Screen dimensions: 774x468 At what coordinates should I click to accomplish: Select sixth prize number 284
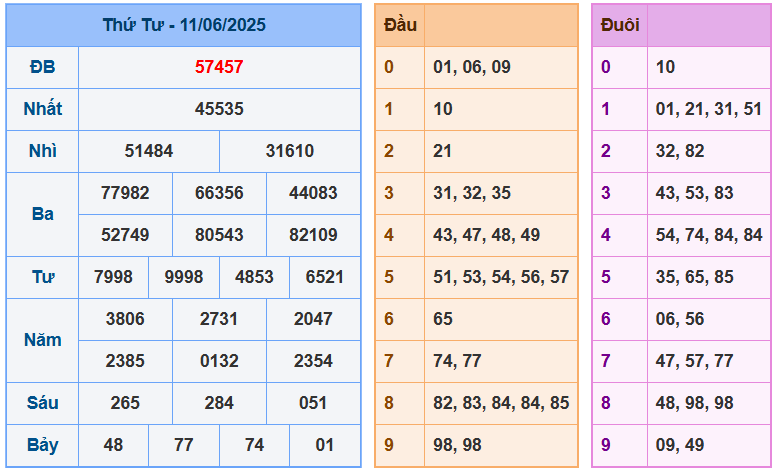tap(219, 403)
